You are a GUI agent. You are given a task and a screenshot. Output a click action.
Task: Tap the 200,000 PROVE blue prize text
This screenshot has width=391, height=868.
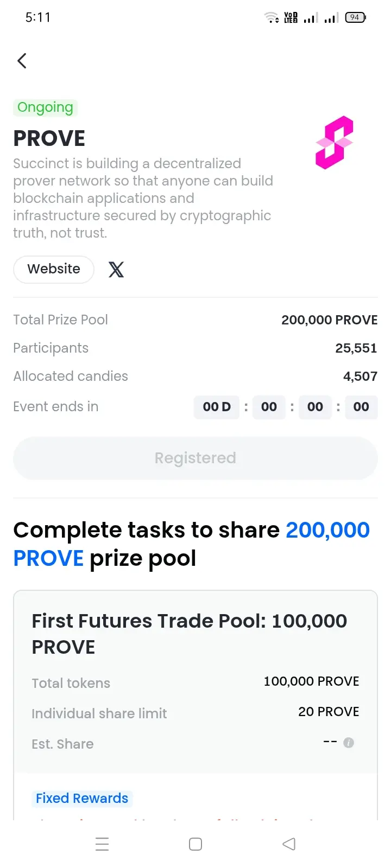[192, 544]
